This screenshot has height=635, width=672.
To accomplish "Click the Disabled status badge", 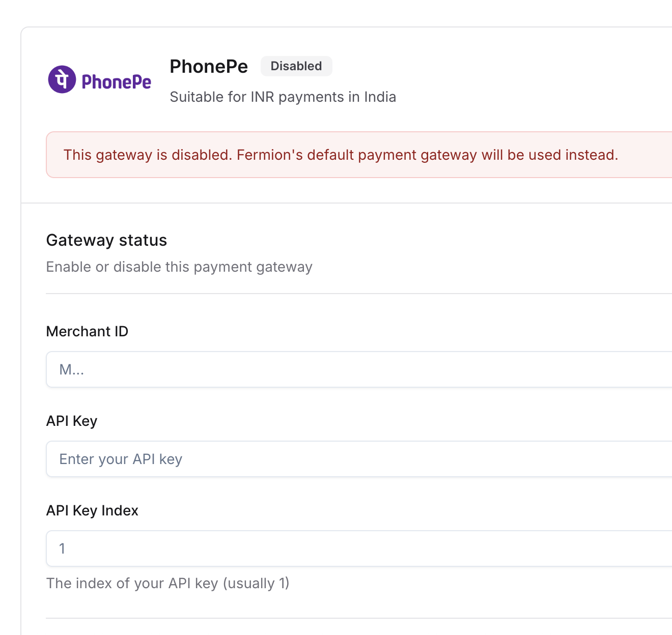I will tap(296, 66).
